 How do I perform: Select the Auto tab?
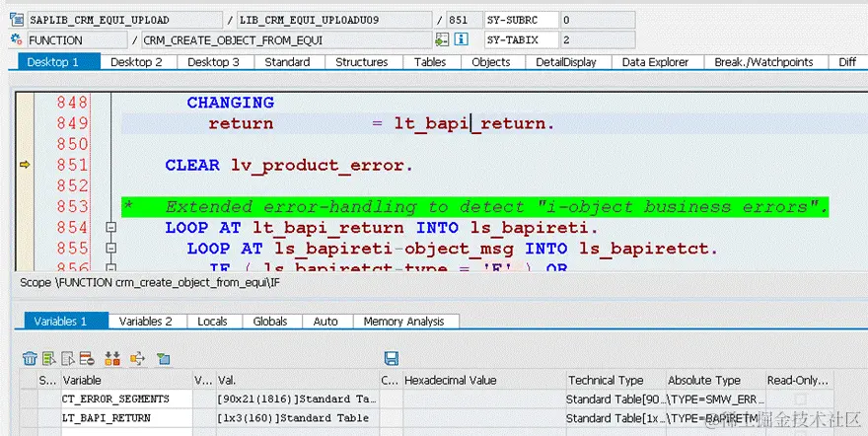[326, 321]
